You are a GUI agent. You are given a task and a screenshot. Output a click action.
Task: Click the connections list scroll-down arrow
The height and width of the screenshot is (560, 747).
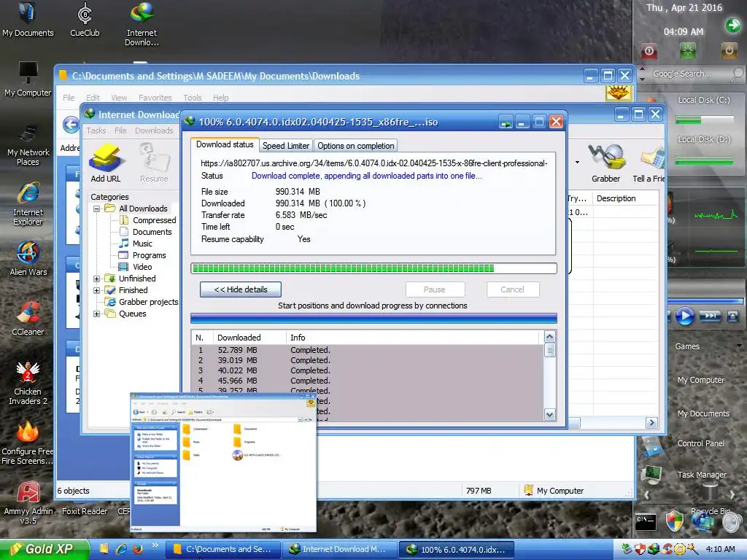coord(550,415)
